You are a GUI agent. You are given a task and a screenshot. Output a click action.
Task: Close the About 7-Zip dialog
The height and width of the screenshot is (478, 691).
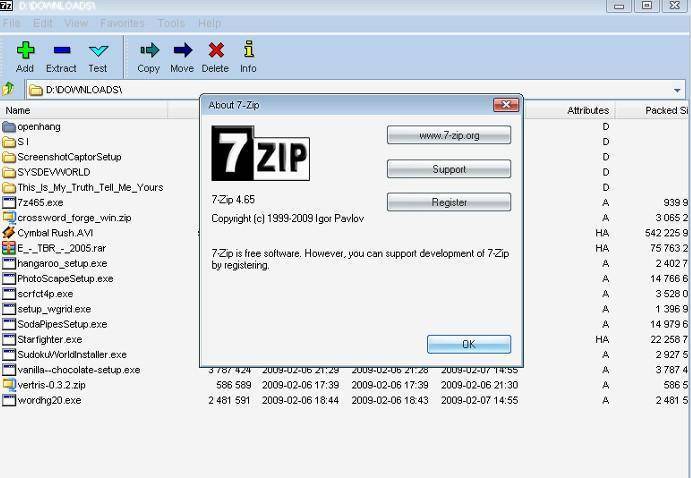pos(506,105)
